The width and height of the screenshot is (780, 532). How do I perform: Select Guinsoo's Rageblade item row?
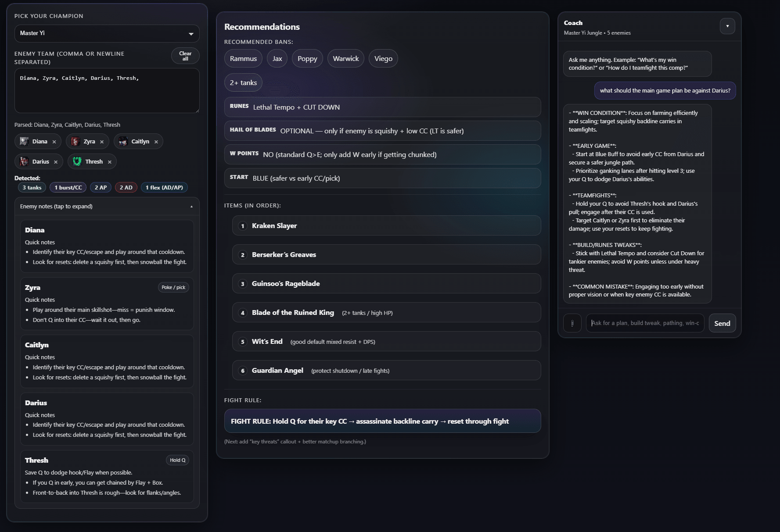386,284
